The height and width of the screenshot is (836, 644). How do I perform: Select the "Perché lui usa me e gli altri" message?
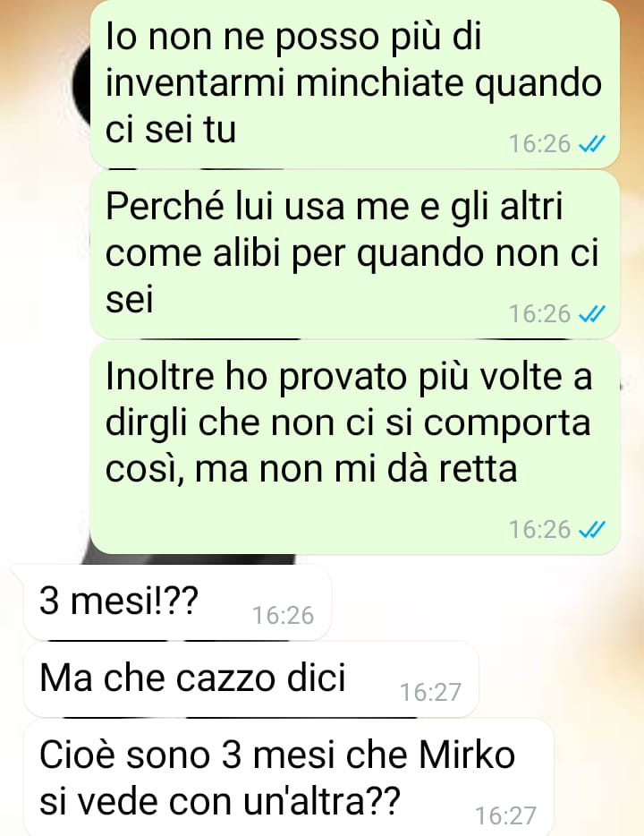[355, 255]
